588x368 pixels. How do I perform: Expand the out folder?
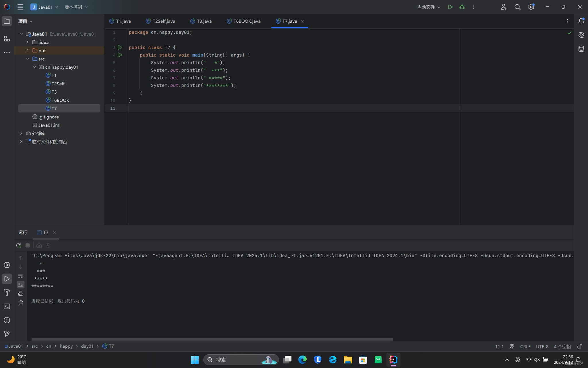[28, 51]
